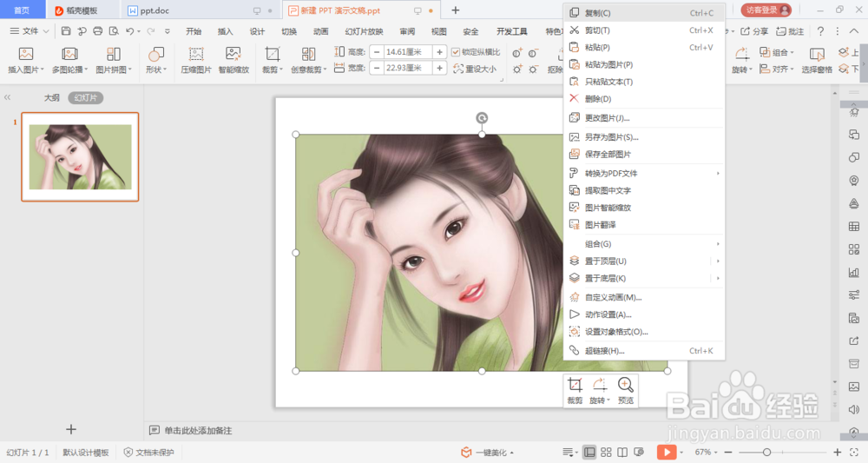Undo the last action
The width and height of the screenshot is (868, 463).
[x=129, y=31]
